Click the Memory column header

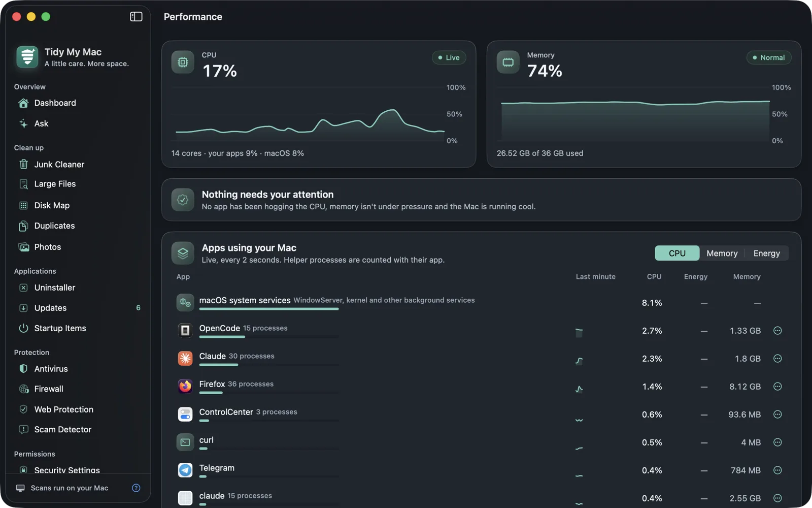coord(747,277)
